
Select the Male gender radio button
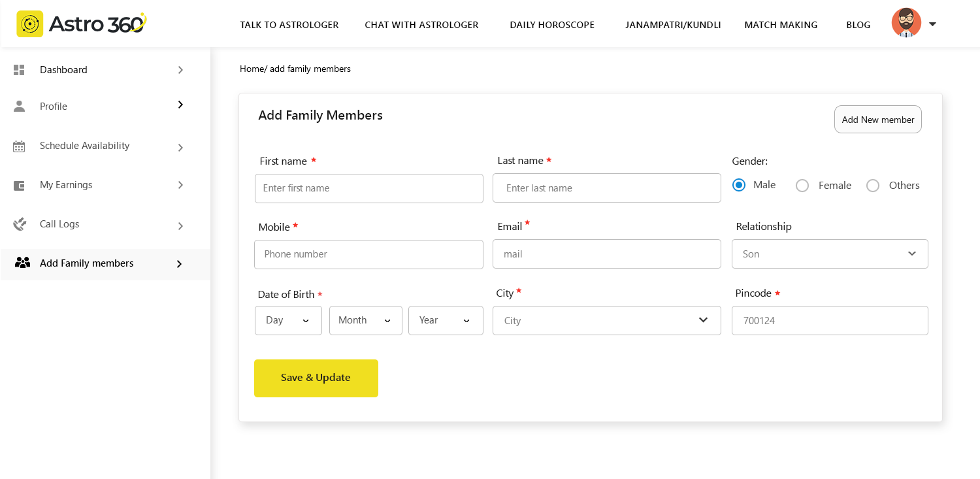click(739, 186)
